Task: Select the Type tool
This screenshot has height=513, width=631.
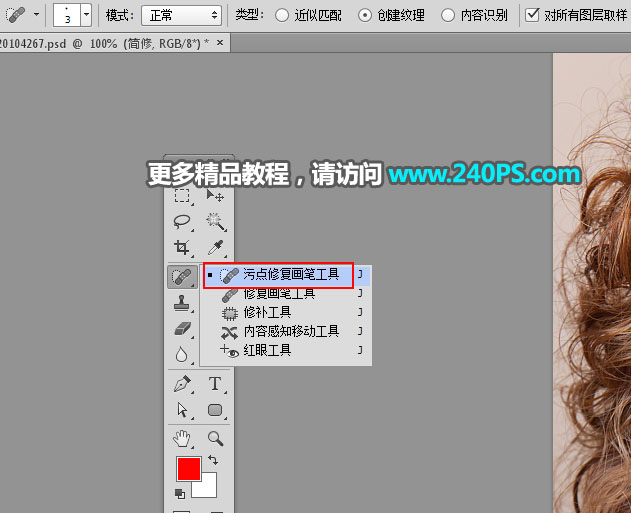Action: point(215,384)
